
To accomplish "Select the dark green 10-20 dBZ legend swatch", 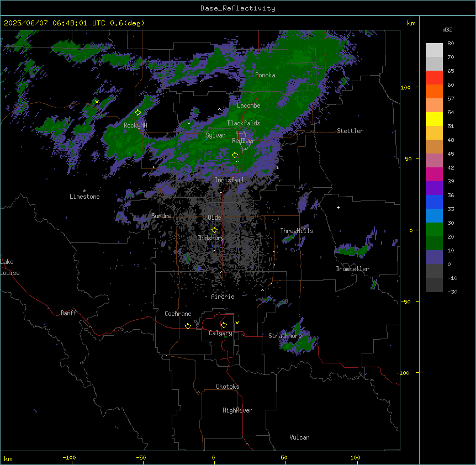I will click(x=434, y=244).
